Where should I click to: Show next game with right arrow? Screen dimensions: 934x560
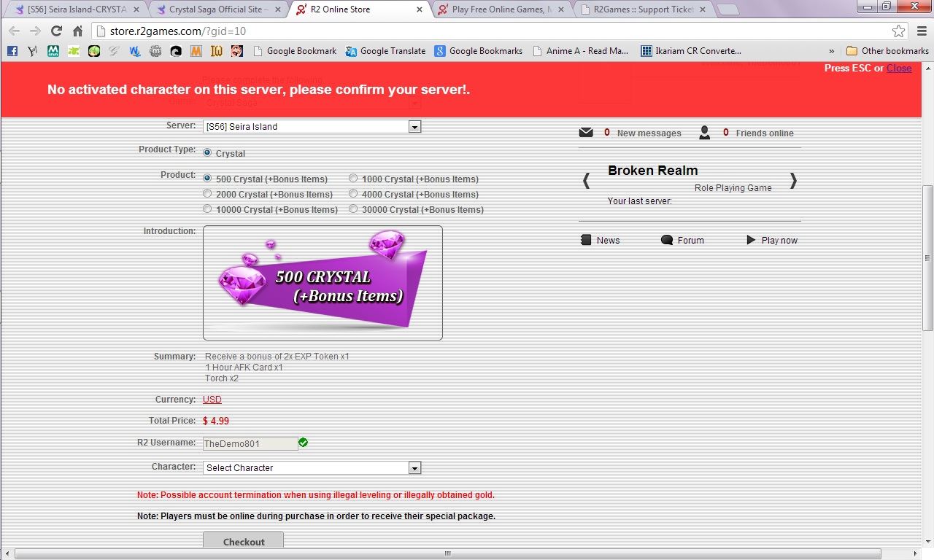(793, 181)
